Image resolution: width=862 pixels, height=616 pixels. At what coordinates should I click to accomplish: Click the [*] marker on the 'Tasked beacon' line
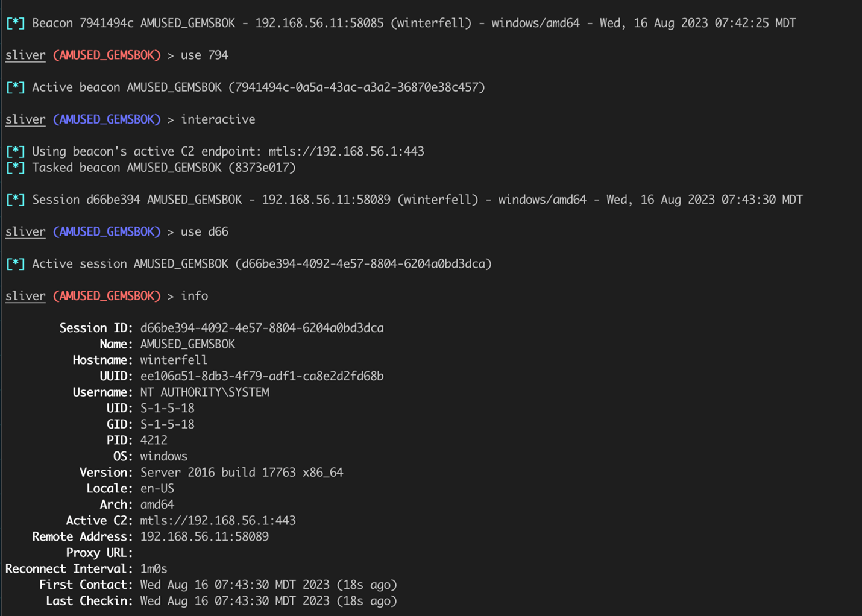point(16,168)
